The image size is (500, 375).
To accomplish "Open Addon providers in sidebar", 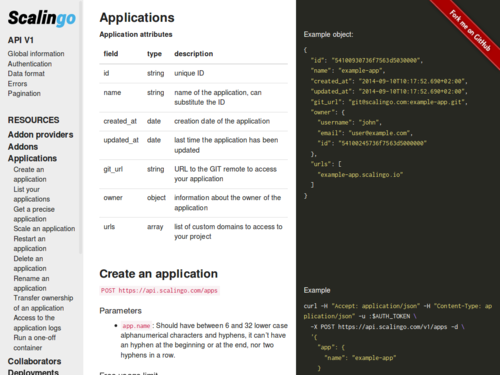I will pyautogui.click(x=40, y=135).
